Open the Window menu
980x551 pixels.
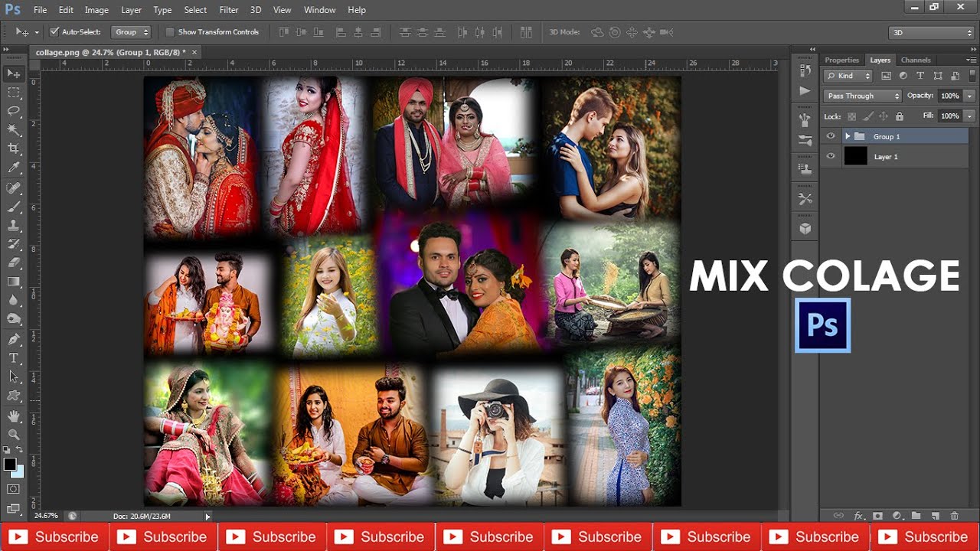pos(319,10)
